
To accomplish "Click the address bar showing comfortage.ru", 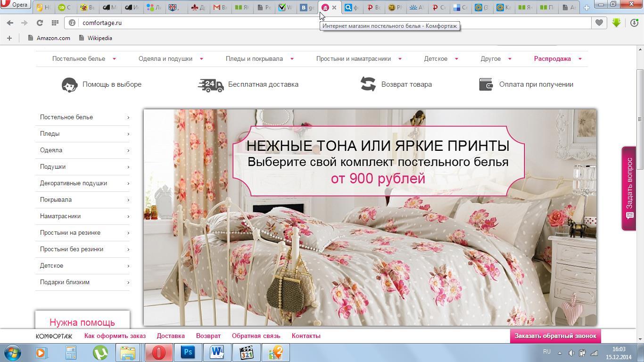I will coord(330,23).
